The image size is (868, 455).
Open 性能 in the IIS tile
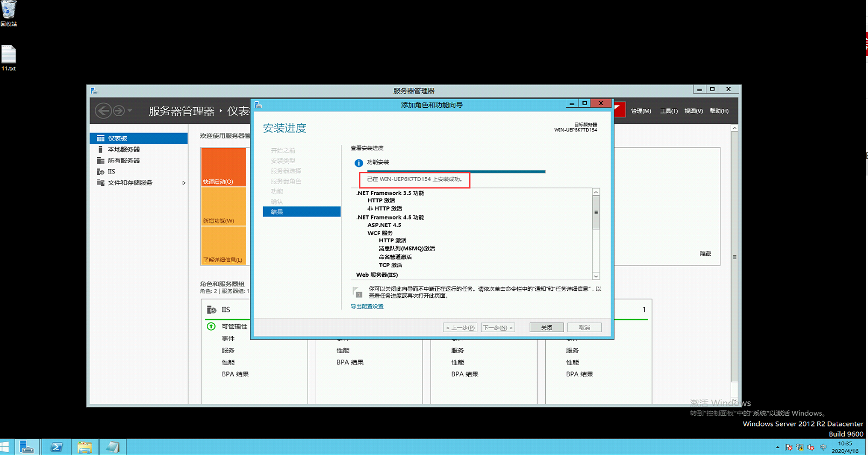click(228, 362)
